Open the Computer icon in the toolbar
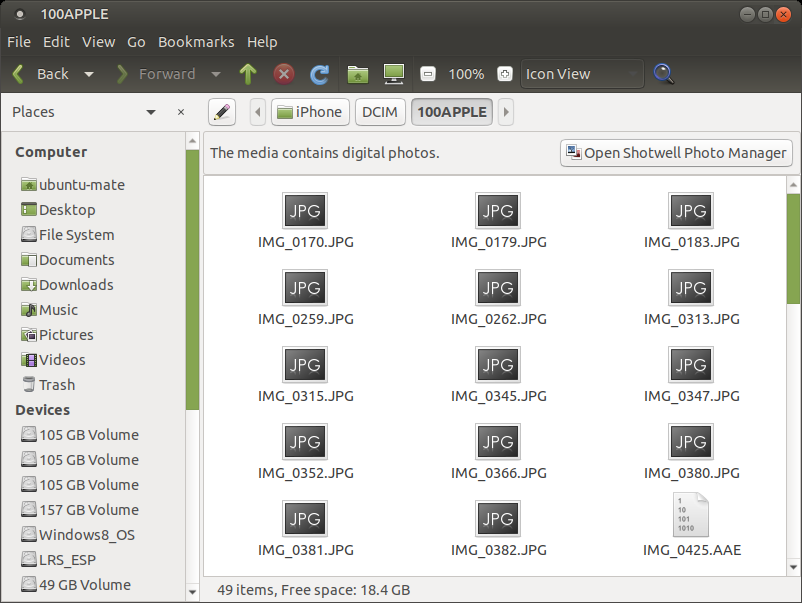 coord(394,74)
